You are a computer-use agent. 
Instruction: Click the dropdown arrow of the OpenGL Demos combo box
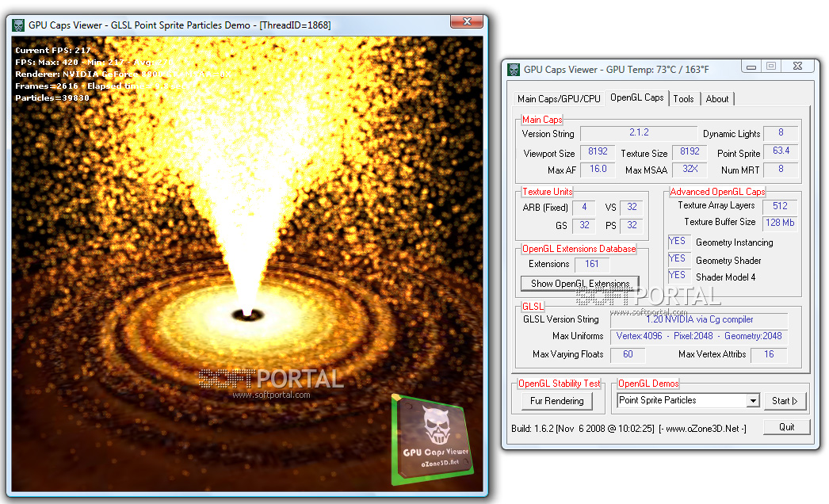coord(754,401)
